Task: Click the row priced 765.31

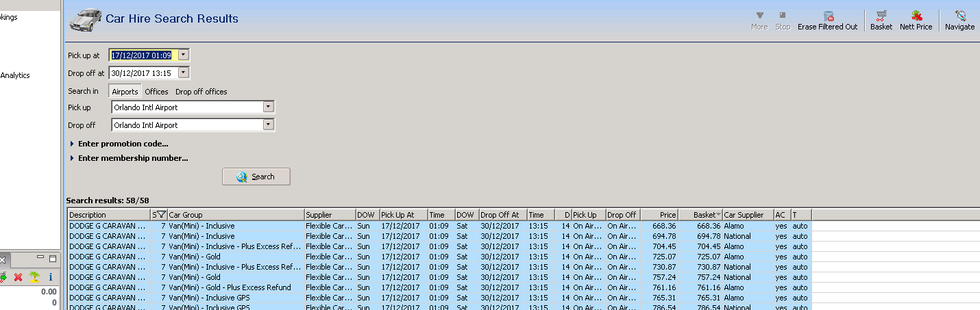Action: point(439,298)
